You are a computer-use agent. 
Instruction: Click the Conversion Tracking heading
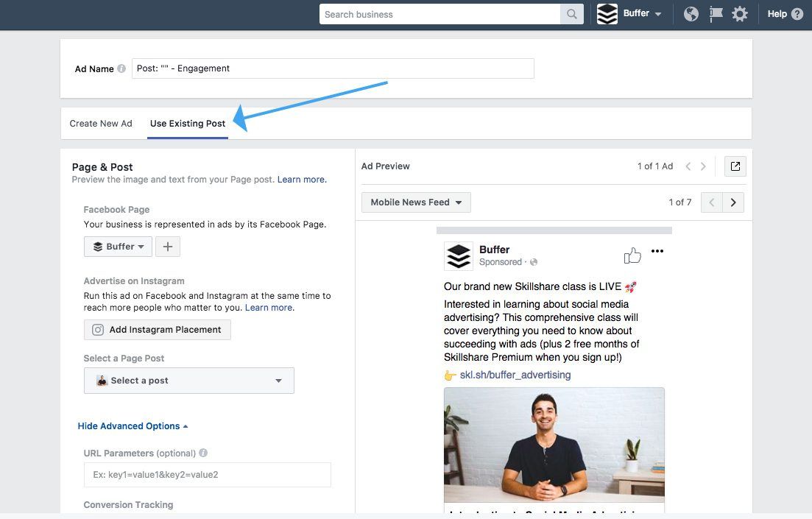coord(128,504)
